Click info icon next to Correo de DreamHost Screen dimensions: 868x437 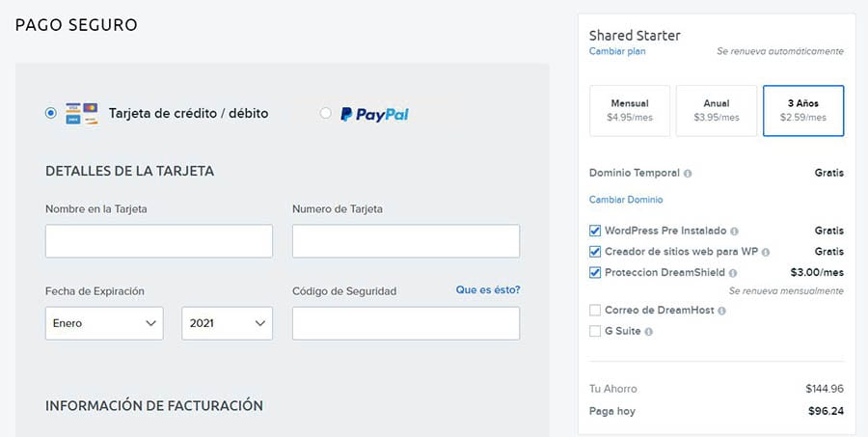(x=722, y=311)
